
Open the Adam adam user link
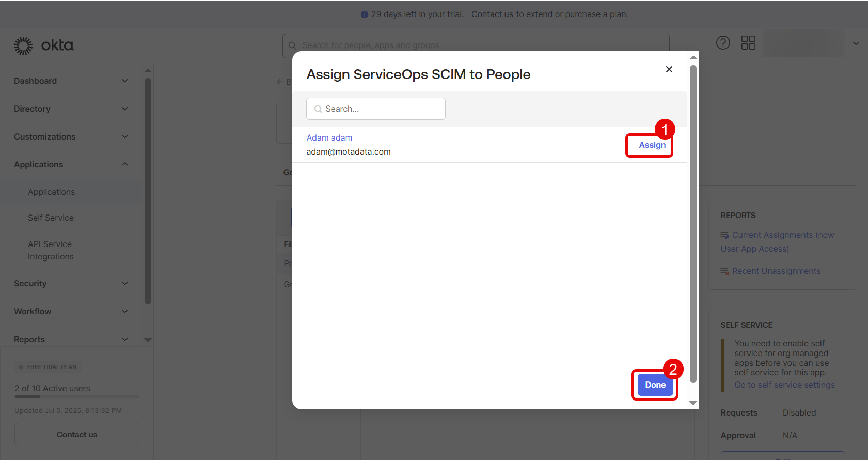[x=329, y=138]
